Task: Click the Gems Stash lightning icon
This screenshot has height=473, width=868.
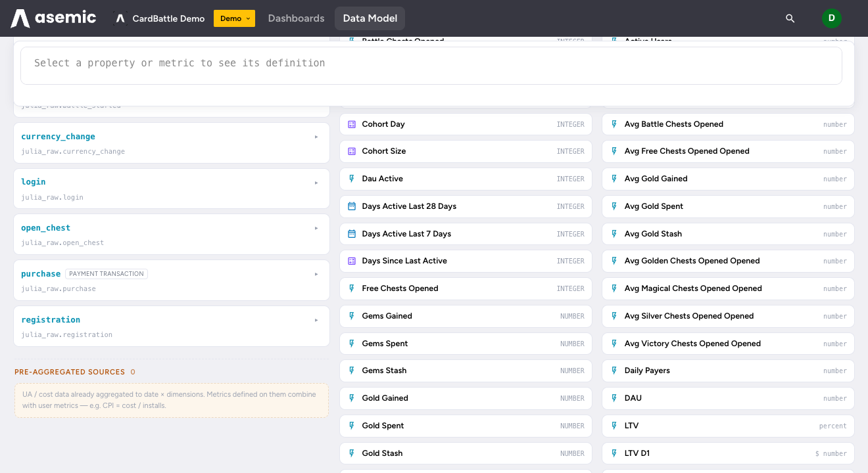Action: pyautogui.click(x=352, y=371)
